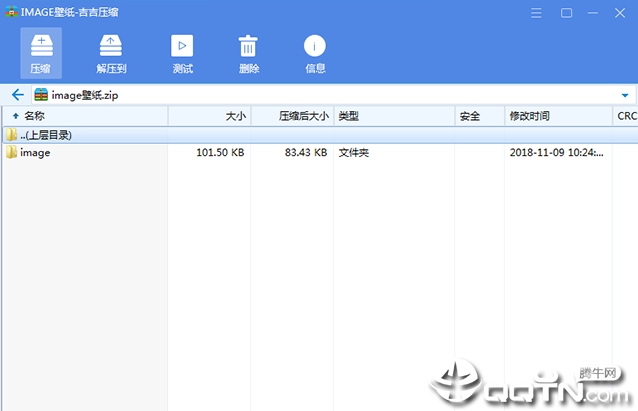The height and width of the screenshot is (411, 638).
Task: Sort by the 压缩后大小 column header
Action: tap(293, 116)
